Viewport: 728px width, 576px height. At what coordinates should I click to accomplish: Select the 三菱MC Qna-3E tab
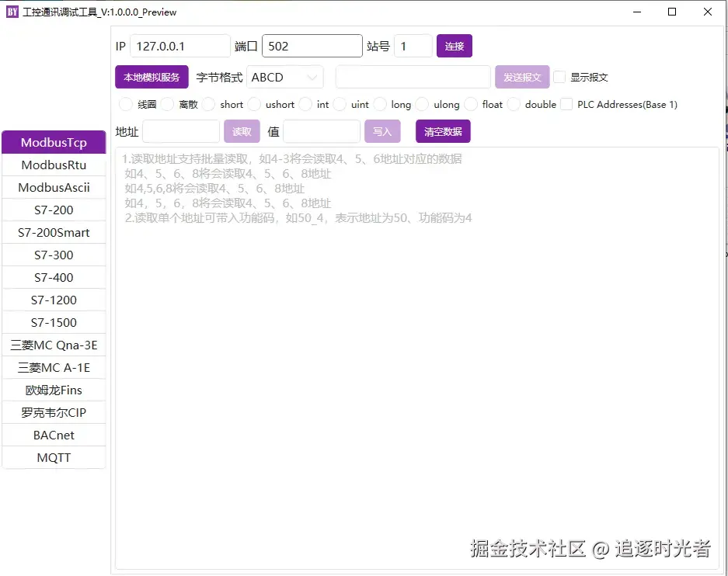[x=54, y=345]
